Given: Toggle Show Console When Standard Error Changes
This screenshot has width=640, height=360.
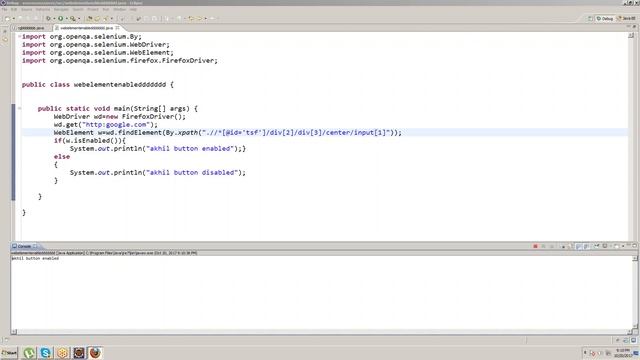Looking at the screenshot, I should pos(586,246).
